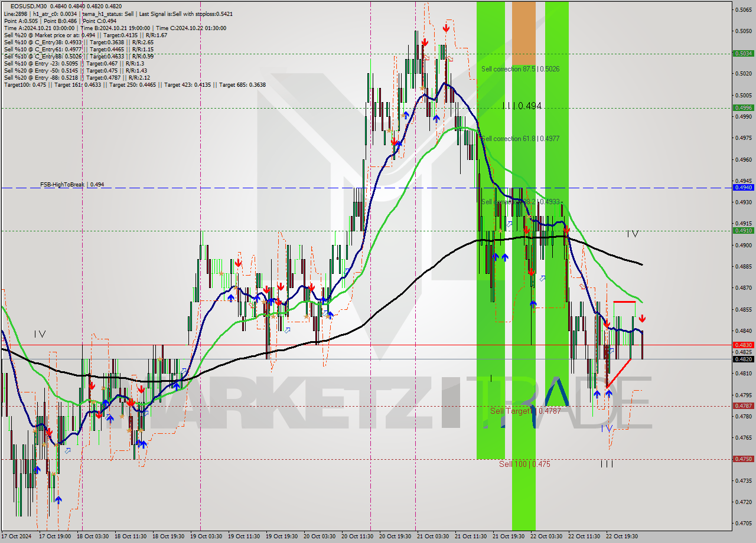The image size is (756, 543).
Task: Click the 'Target100: 0.475' targets summary line
Action: 135,84
